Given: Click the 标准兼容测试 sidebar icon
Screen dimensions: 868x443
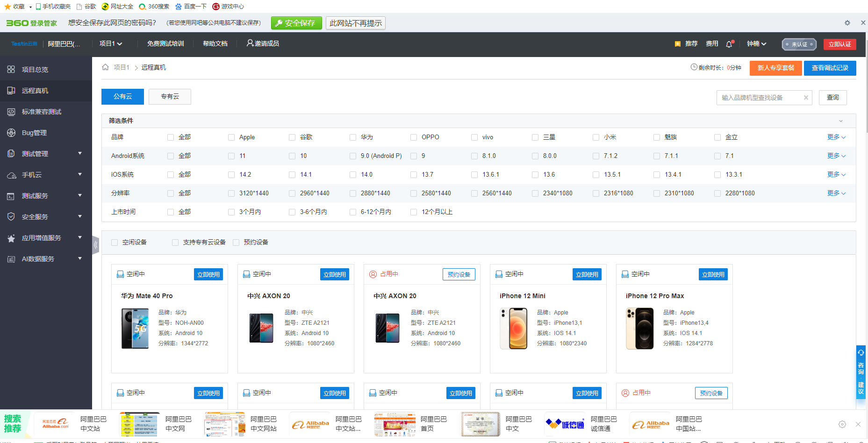Looking at the screenshot, I should coord(11,112).
